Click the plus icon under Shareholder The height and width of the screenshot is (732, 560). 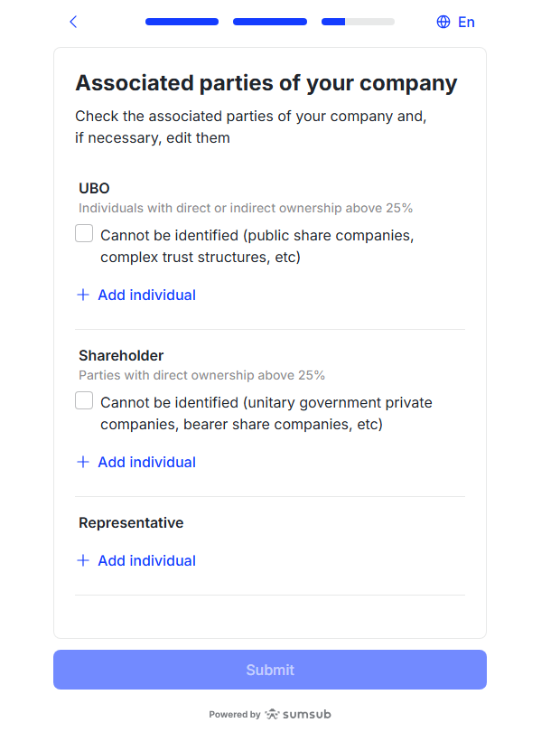pos(83,462)
